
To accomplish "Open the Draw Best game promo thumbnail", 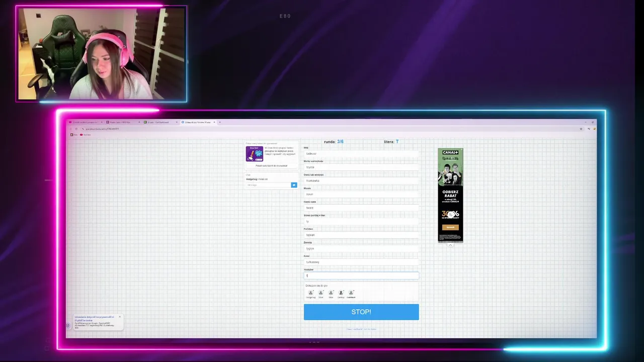I will point(254,153).
